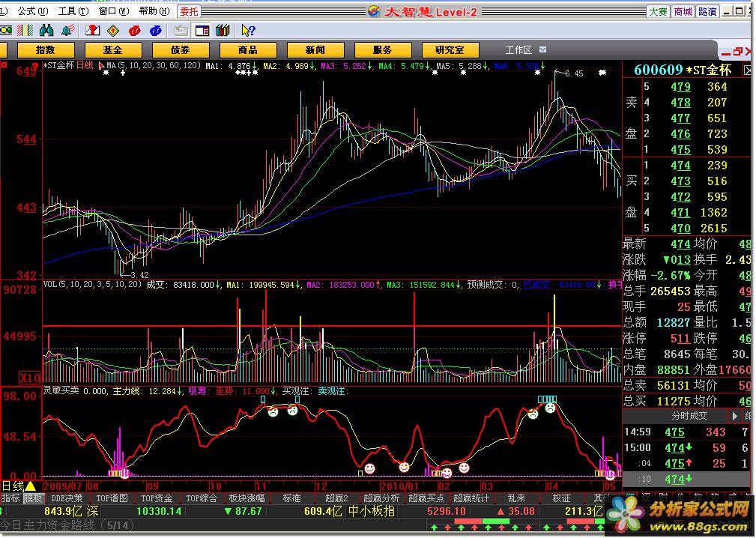Select the 债券 category button
The image size is (756, 538).
pos(181,50)
